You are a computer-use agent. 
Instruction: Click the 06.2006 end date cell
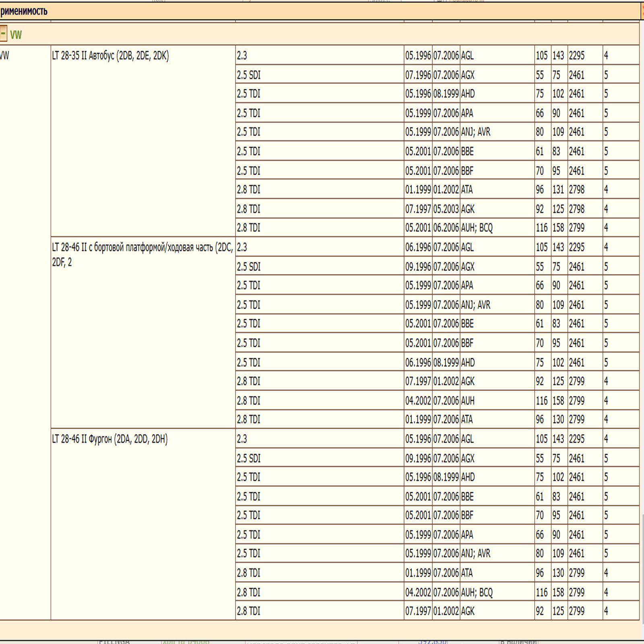[x=446, y=228]
